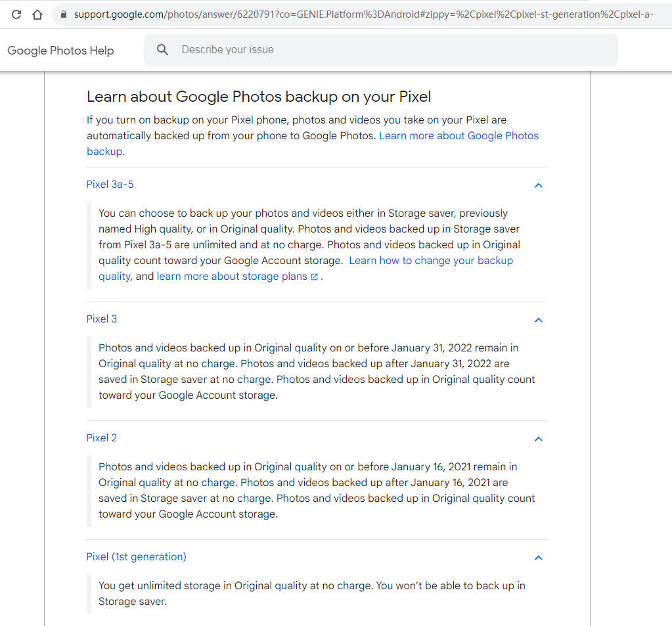
Task: Reload the page with the browser refresh icon
Action: pyautogui.click(x=17, y=14)
